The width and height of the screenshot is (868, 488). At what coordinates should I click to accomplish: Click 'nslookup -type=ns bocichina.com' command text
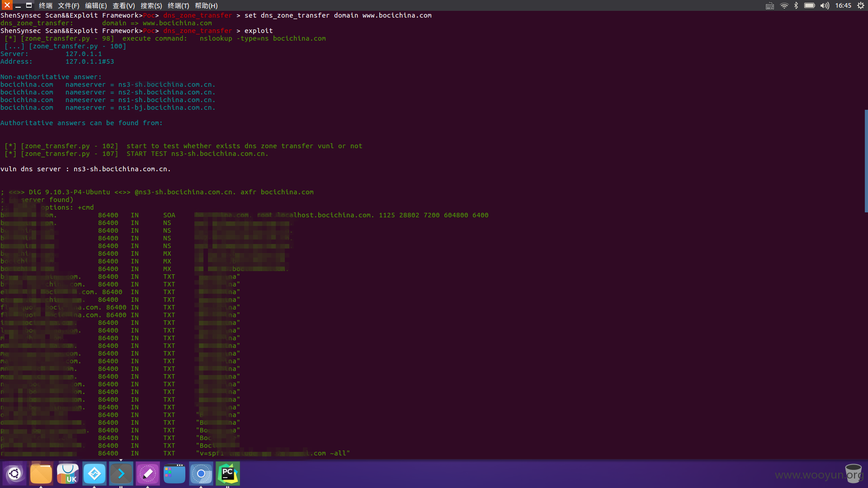(263, 38)
